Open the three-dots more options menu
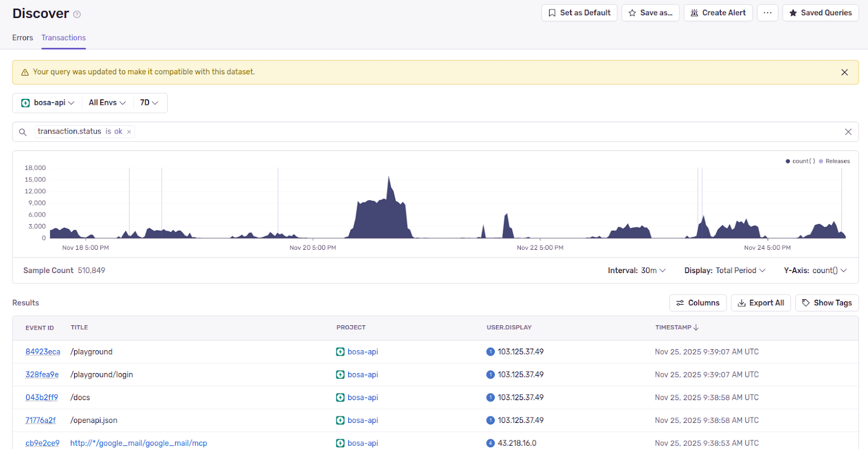Screen dimensions: 868x449 pos(767,13)
